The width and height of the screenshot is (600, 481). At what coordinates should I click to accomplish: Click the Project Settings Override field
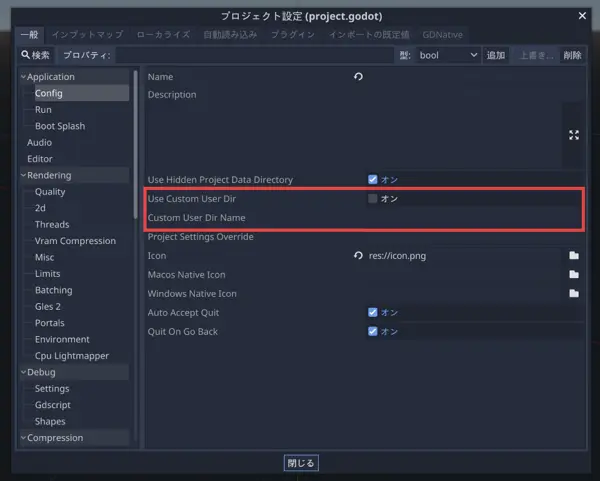(474, 236)
